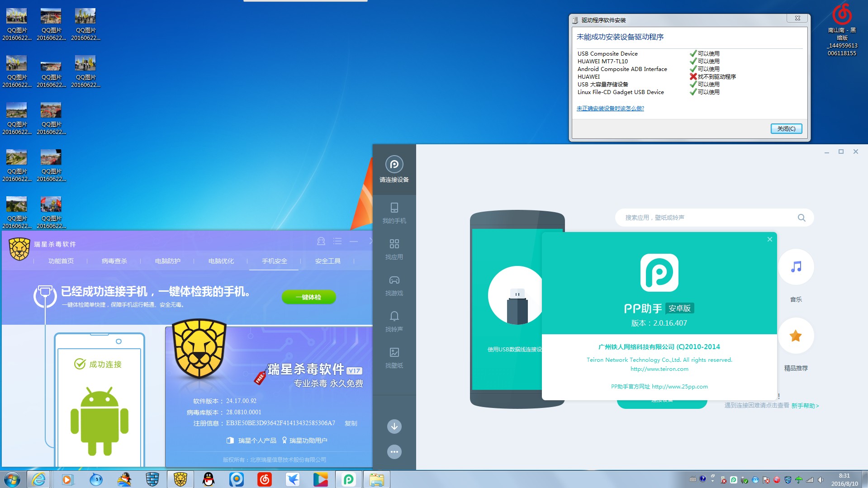Image resolution: width=868 pixels, height=488 pixels.
Task: Open the 瑞星 title bar menu list icon
Action: [337, 242]
